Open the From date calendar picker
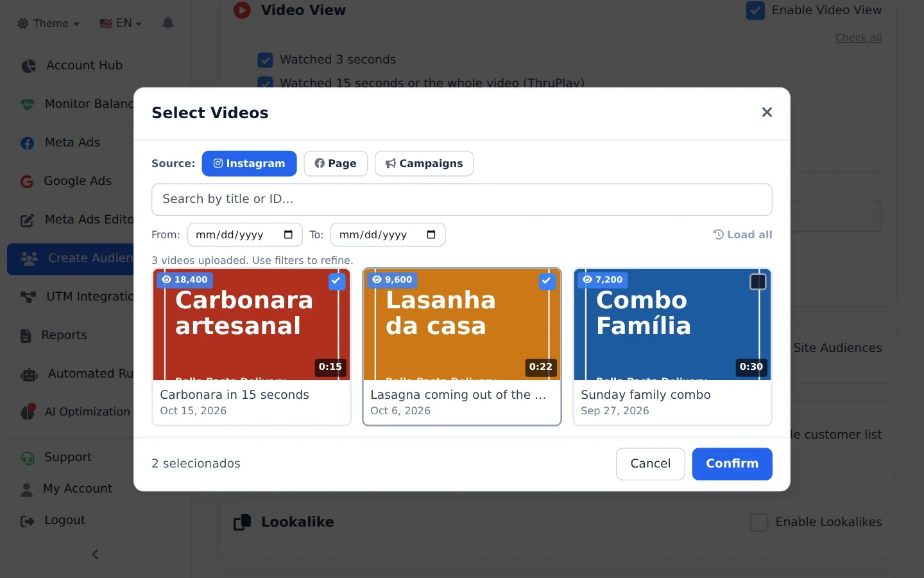924x578 pixels. (288, 234)
